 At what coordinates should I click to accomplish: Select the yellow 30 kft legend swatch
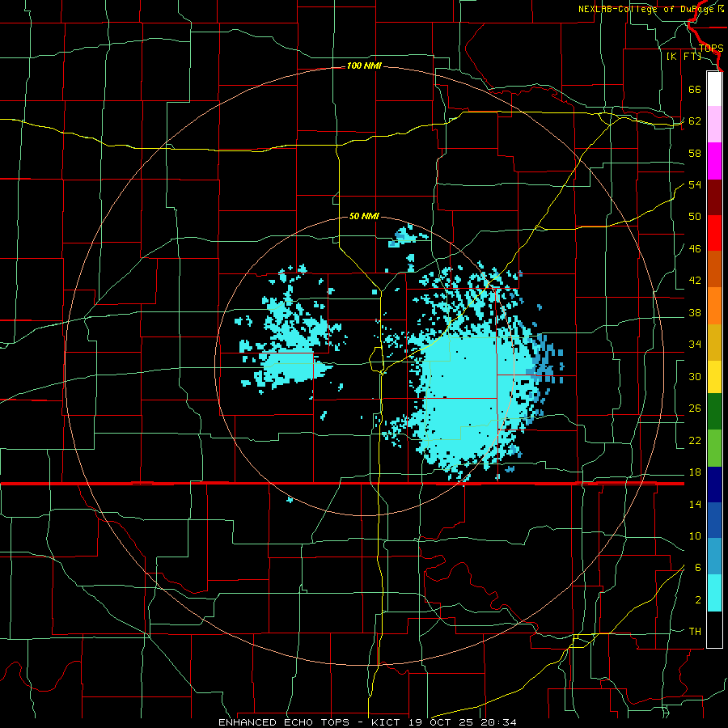[714, 377]
